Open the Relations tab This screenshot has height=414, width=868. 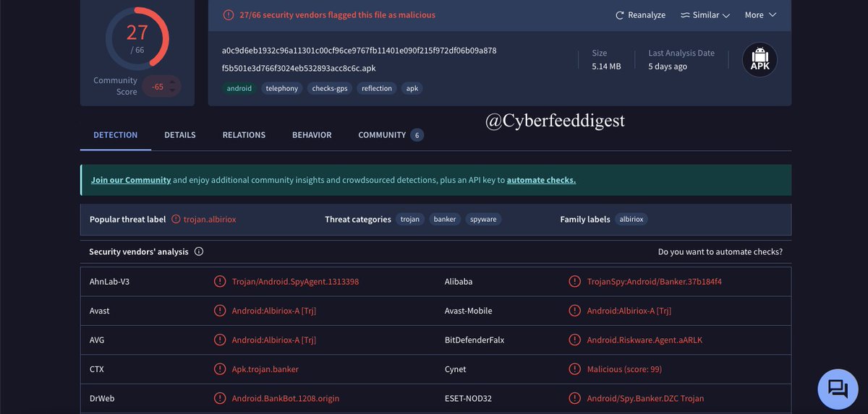(244, 135)
